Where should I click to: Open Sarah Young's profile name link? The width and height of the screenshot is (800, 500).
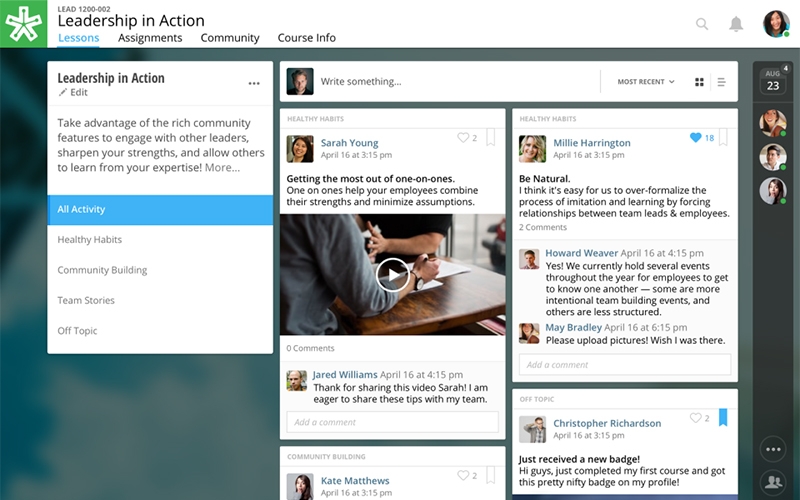[x=349, y=143]
